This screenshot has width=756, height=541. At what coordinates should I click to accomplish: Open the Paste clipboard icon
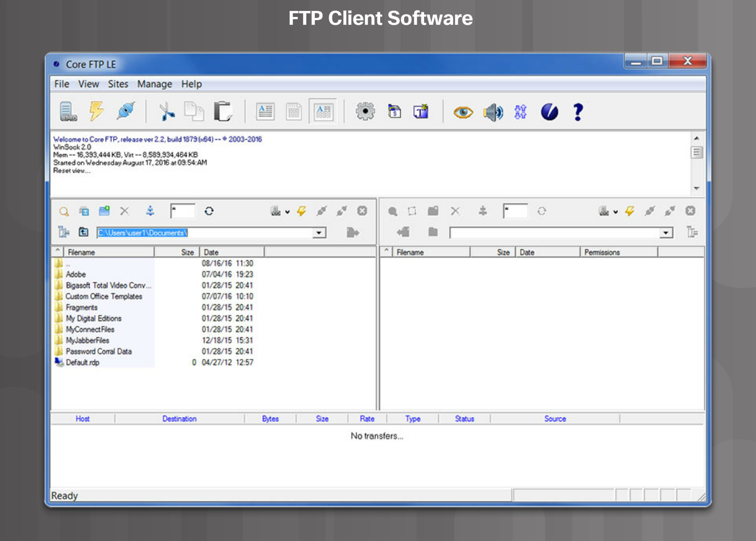click(223, 111)
